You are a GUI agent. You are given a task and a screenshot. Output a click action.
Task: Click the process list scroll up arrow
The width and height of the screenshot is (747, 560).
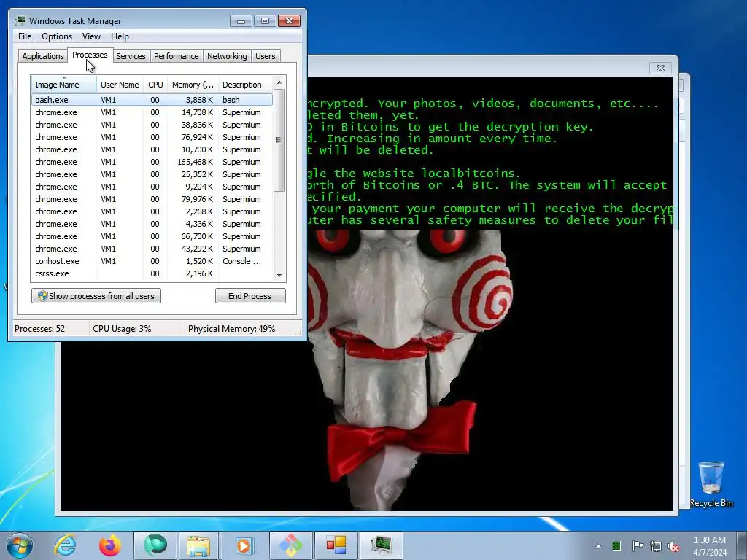(x=279, y=82)
